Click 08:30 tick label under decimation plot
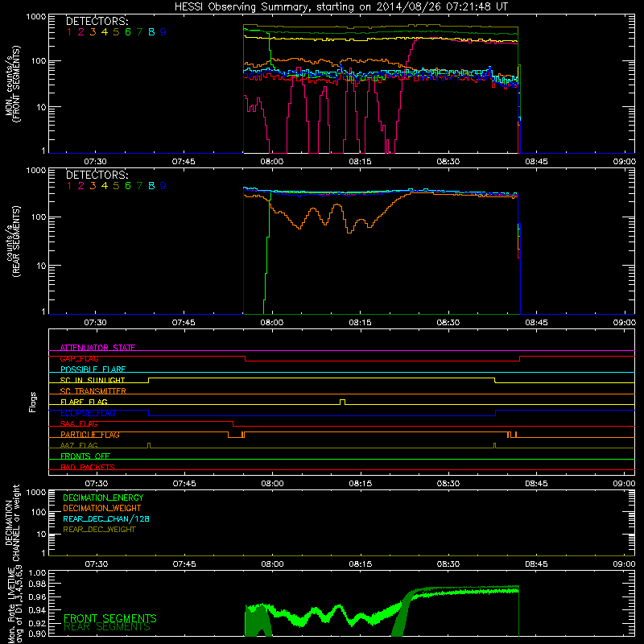The image size is (644, 644). (x=448, y=564)
